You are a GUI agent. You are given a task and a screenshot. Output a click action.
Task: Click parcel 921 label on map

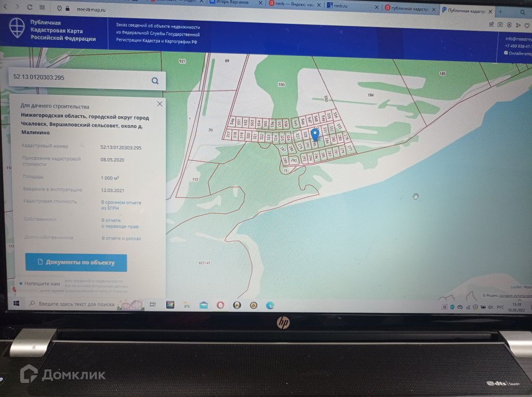(182, 61)
